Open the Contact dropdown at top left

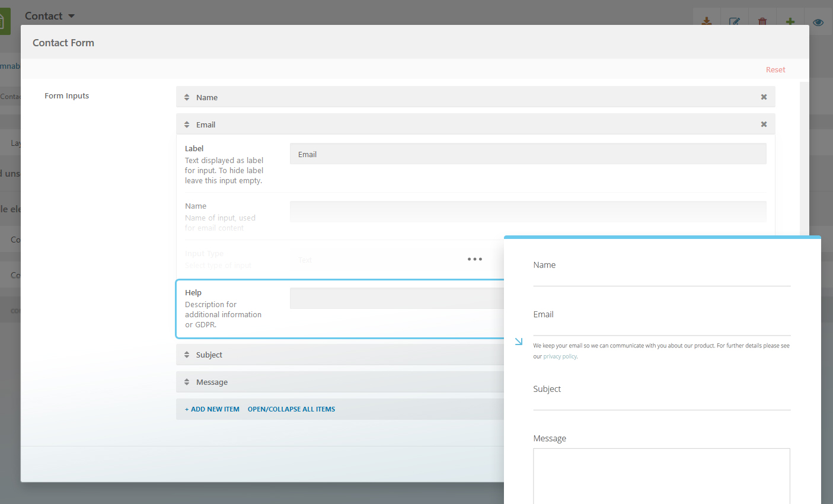50,16
